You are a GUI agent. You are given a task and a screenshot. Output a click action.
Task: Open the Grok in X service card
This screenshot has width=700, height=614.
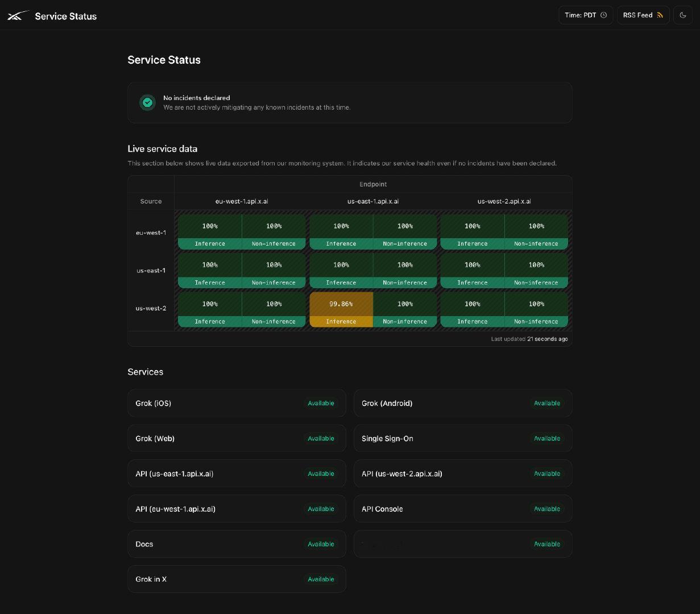tap(237, 579)
